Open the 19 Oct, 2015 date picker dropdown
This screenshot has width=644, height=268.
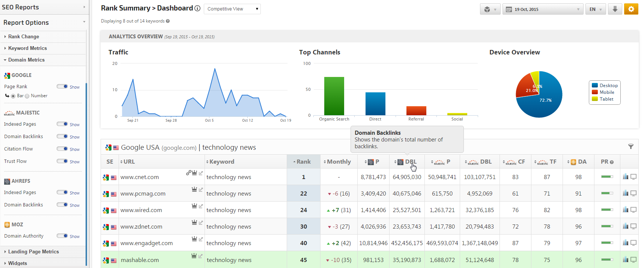(542, 9)
